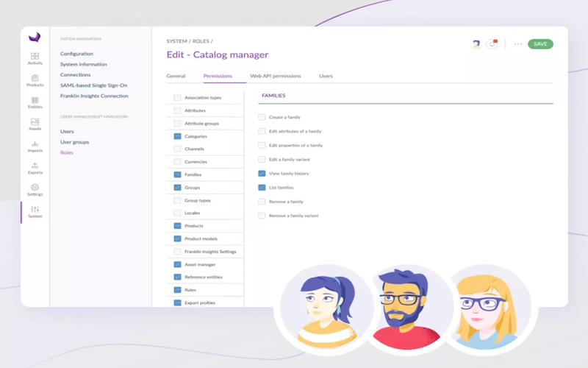This screenshot has height=368, width=588.
Task: Click the ROLES breadcrumb link
Action: pyautogui.click(x=201, y=41)
